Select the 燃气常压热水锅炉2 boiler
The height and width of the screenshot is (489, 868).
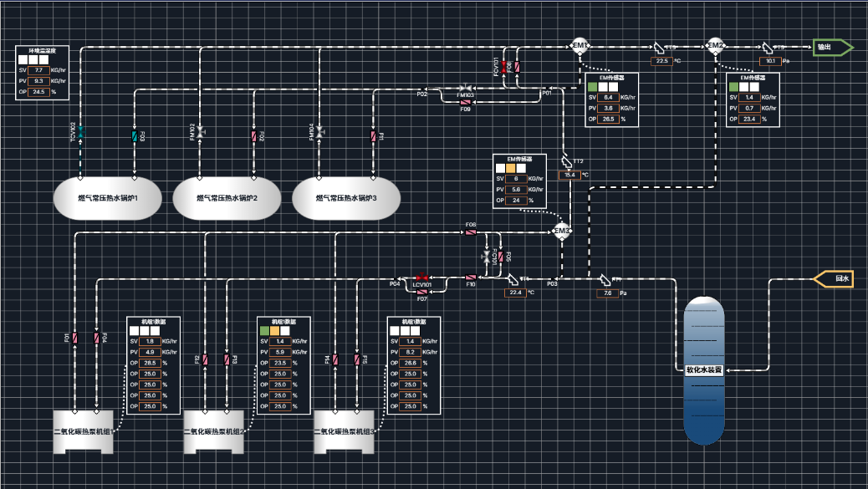tap(227, 198)
